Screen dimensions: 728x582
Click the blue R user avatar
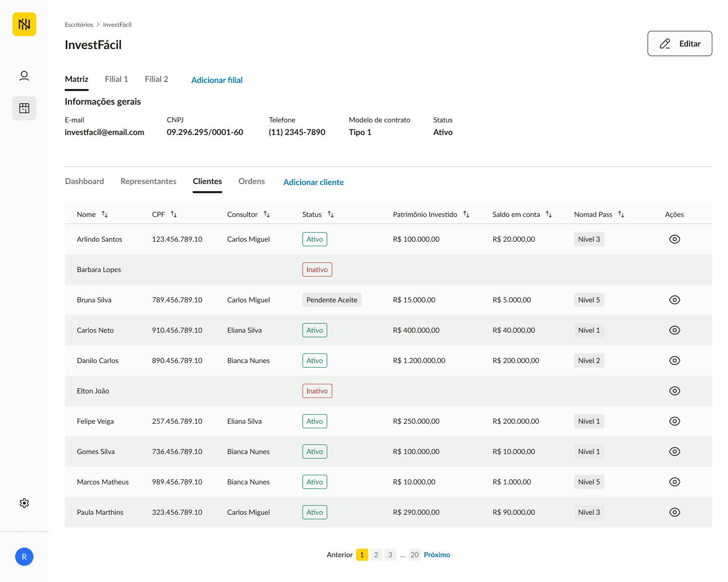[24, 557]
